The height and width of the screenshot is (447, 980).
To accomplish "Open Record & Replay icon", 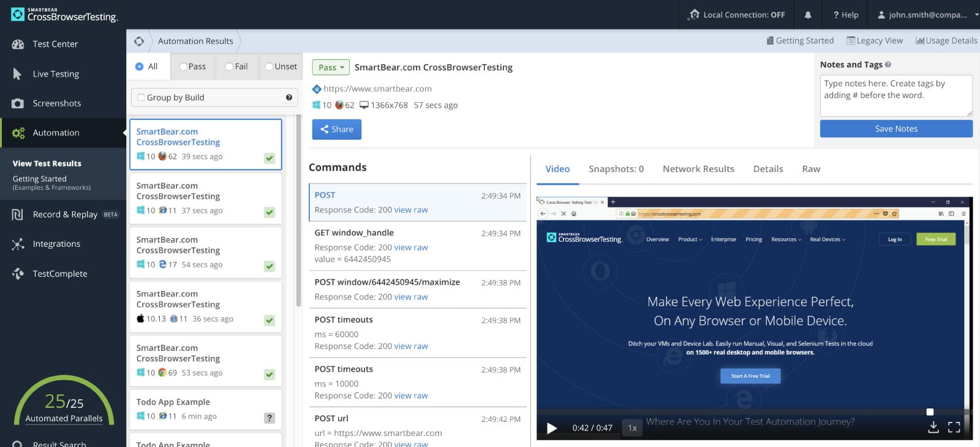I will (x=18, y=214).
